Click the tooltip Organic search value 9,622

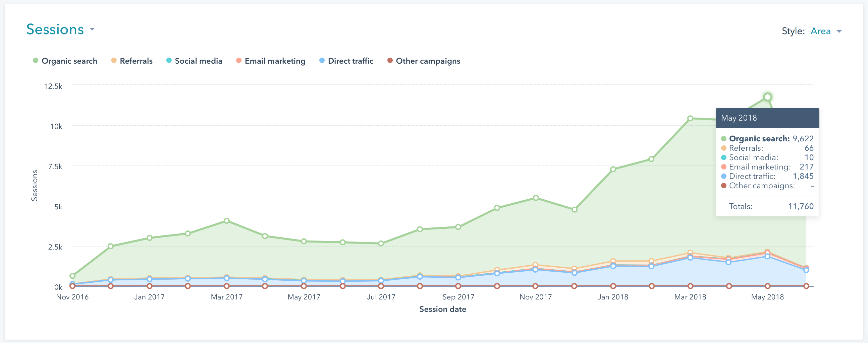click(803, 138)
